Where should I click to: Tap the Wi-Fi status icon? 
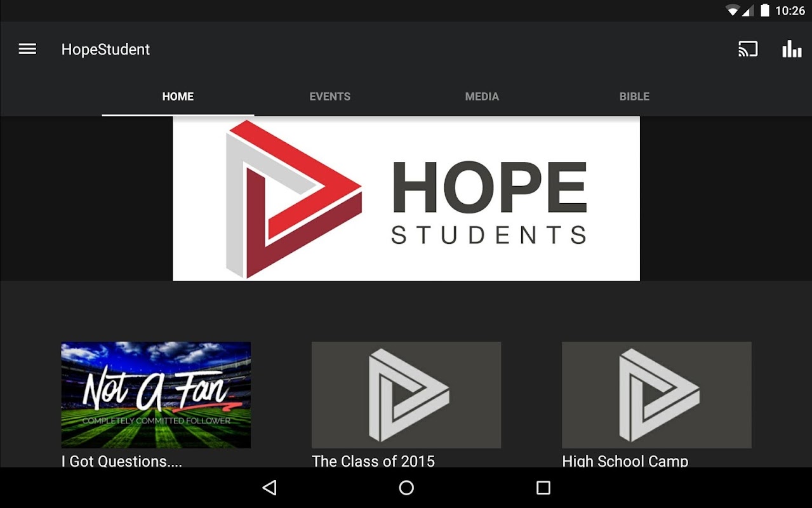click(733, 10)
